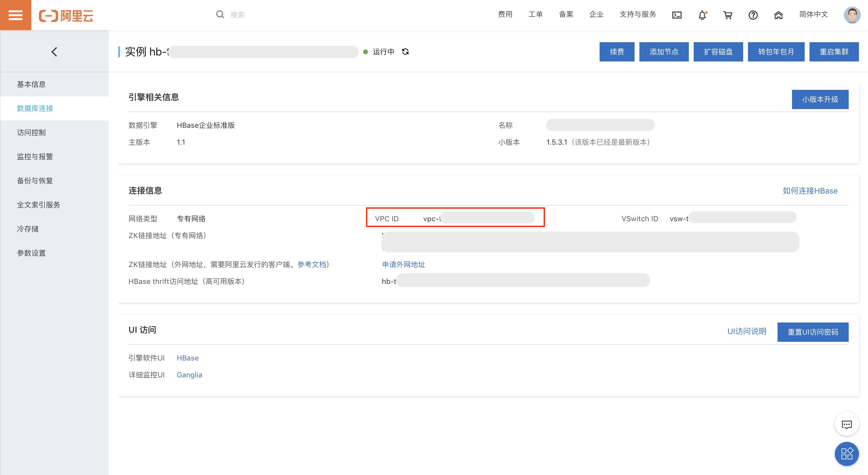Image resolution: width=868 pixels, height=475 pixels.
Task: Open the blue apps floating button
Action: (846, 454)
